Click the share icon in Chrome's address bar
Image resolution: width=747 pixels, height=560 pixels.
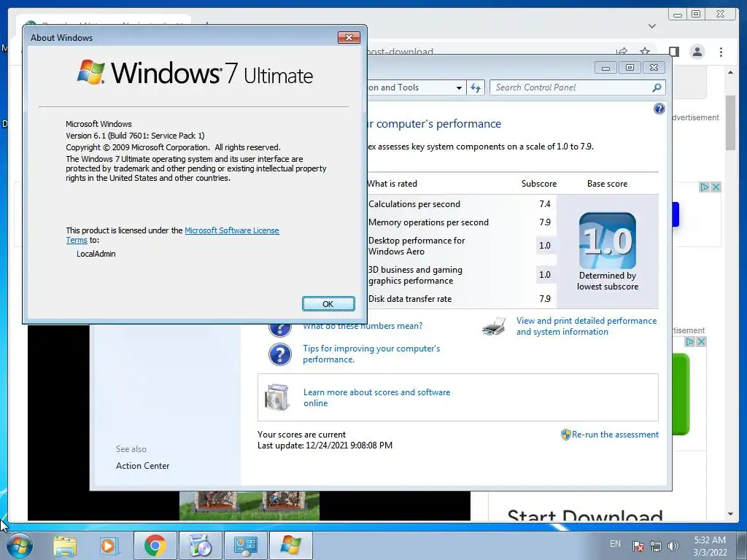tap(622, 52)
